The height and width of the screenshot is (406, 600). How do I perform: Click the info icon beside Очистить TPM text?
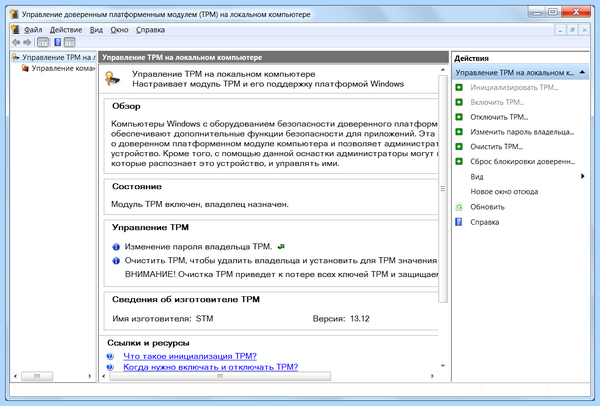[x=116, y=261]
